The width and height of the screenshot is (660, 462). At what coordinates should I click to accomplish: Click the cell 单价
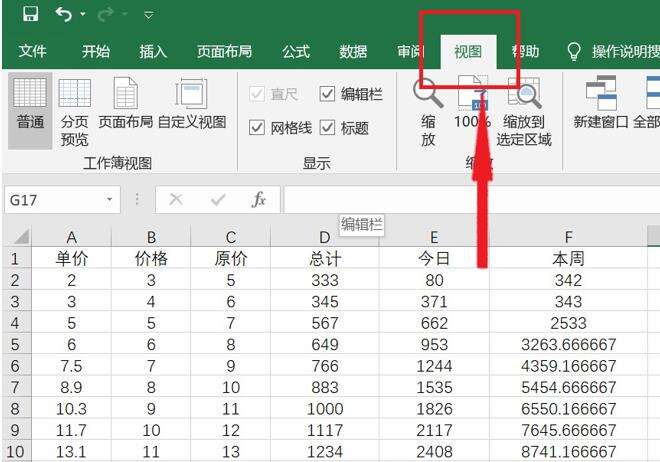pos(72,258)
